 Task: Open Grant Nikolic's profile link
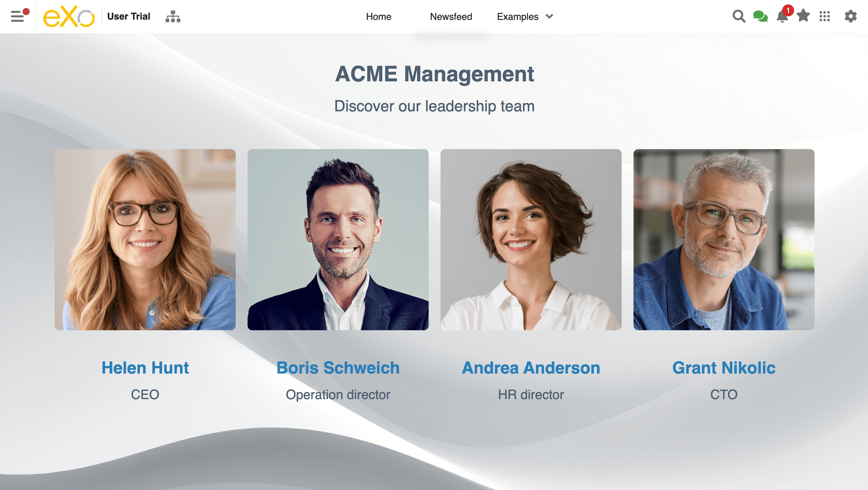point(724,368)
